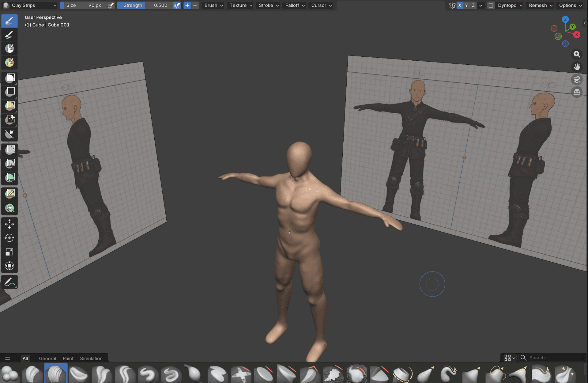The width and height of the screenshot is (588, 383).
Task: Select the Scale tool
Action: point(9,252)
